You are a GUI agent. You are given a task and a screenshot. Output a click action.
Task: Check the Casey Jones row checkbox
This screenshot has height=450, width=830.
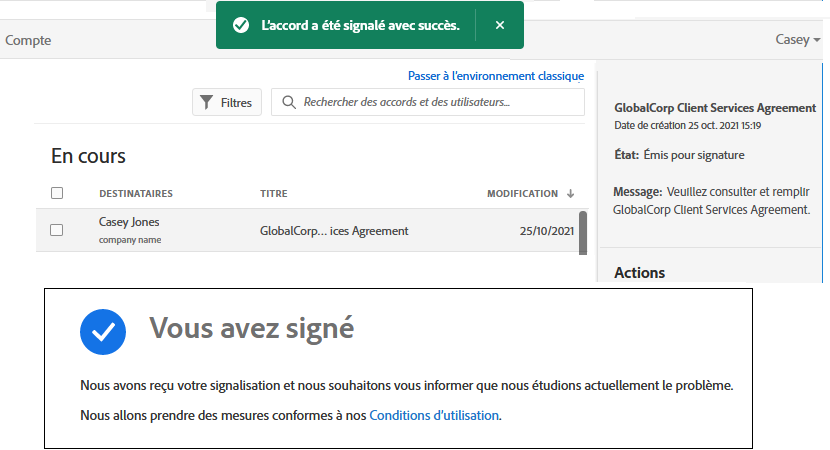(57, 230)
